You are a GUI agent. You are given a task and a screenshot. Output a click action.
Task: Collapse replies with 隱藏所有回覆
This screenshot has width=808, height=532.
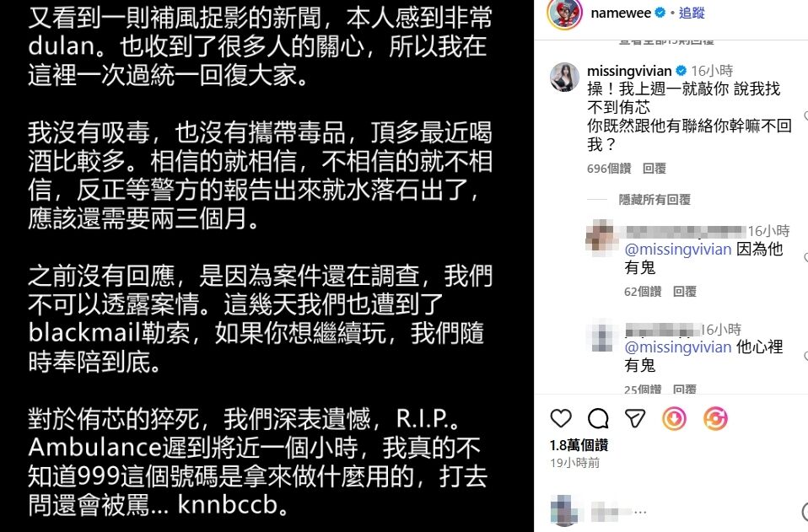point(654,199)
